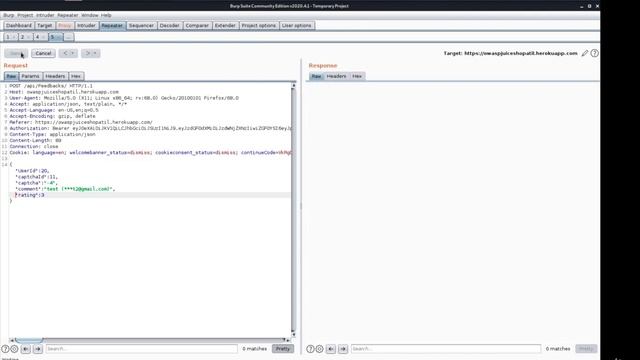The height and width of the screenshot is (360, 640).
Task: Close Repeater sub-tab 4 with its x
Action: 44,37
